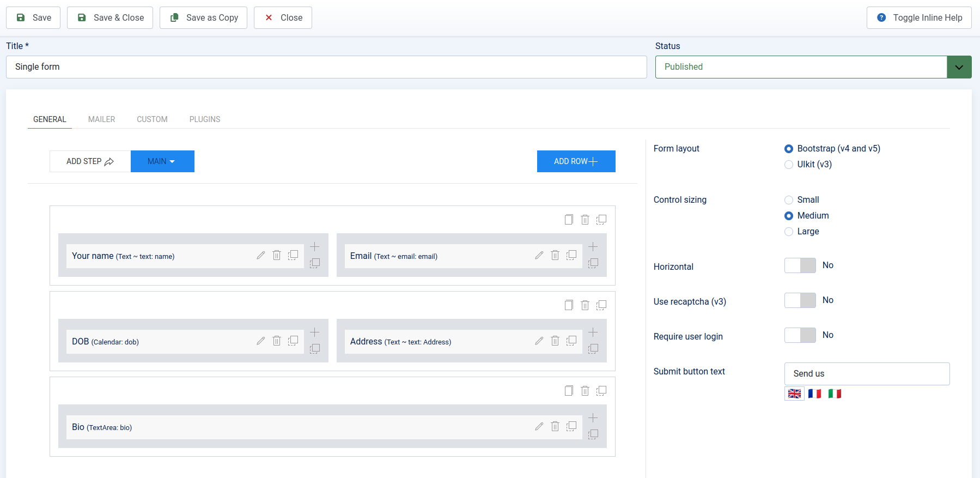Open the Status Published dropdown
This screenshot has width=980, height=478.
point(813,67)
